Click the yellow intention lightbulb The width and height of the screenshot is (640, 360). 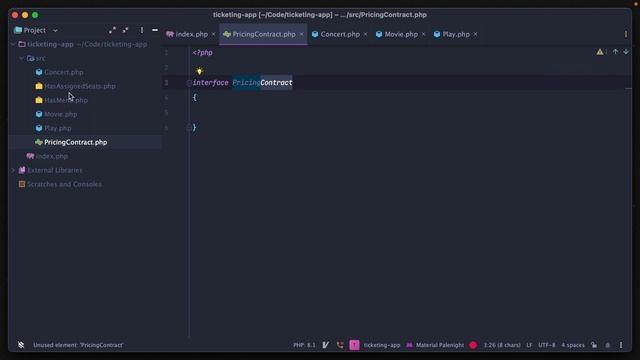coord(199,71)
